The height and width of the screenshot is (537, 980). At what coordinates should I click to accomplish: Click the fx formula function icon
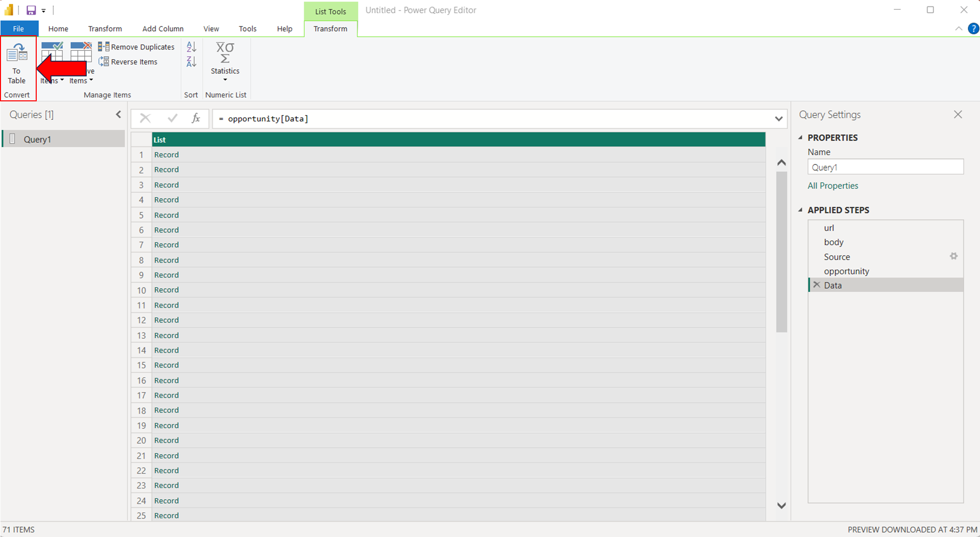point(195,118)
